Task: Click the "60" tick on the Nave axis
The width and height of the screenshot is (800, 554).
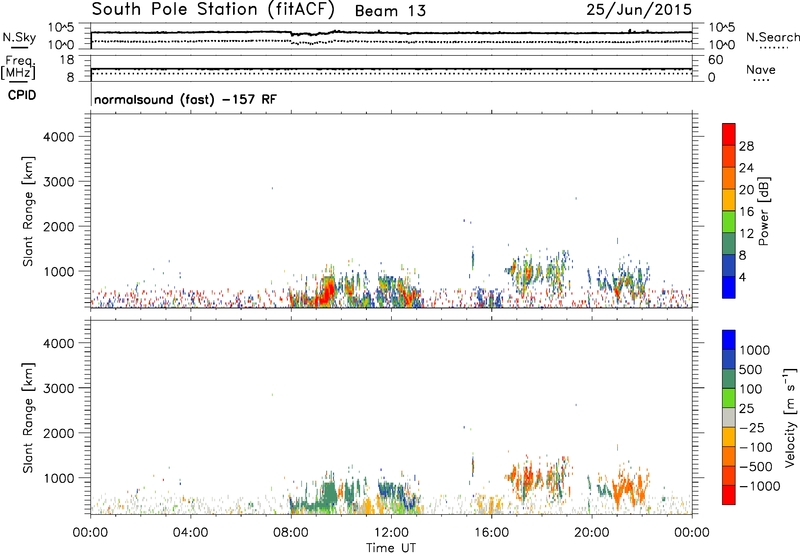Action: point(715,60)
